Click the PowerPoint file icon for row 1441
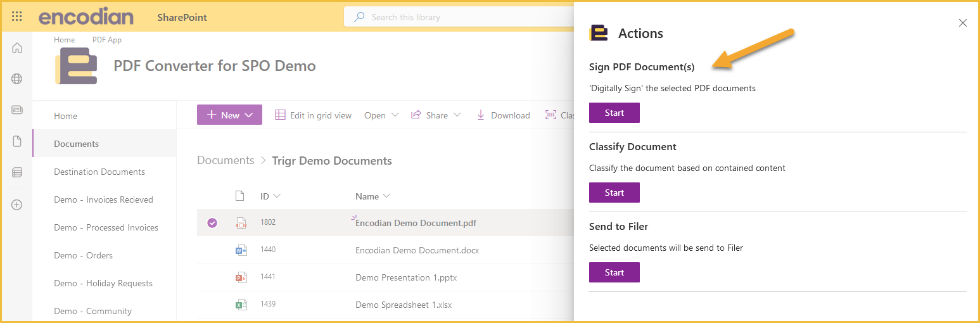The height and width of the screenshot is (323, 980). click(241, 277)
